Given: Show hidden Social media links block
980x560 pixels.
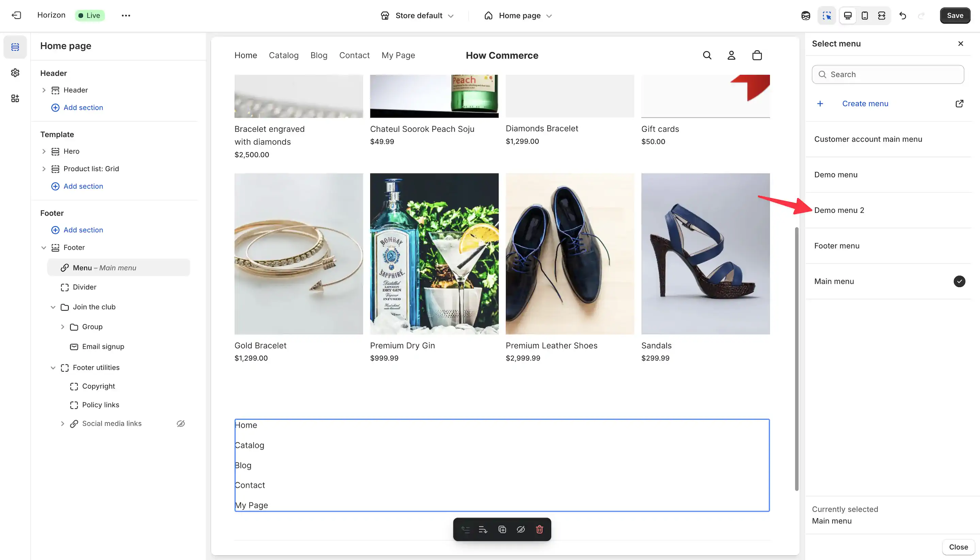Looking at the screenshot, I should point(181,423).
